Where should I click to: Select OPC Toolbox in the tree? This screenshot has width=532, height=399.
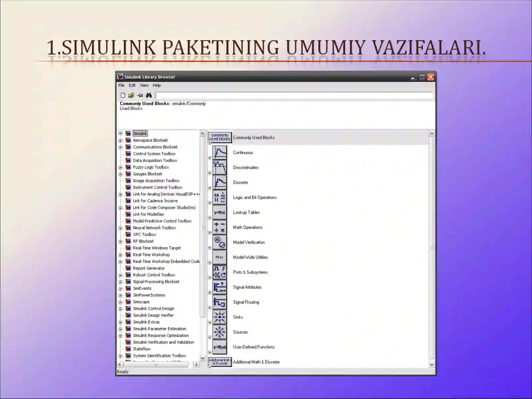point(145,234)
